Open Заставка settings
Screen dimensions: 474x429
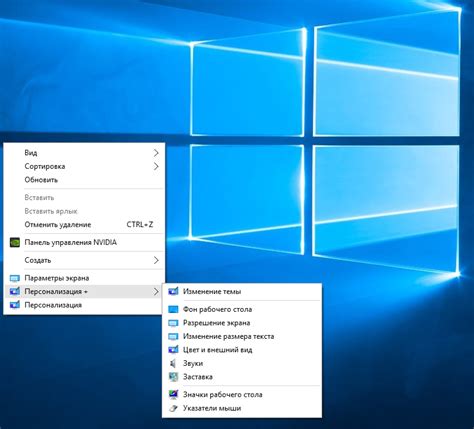coord(242,377)
